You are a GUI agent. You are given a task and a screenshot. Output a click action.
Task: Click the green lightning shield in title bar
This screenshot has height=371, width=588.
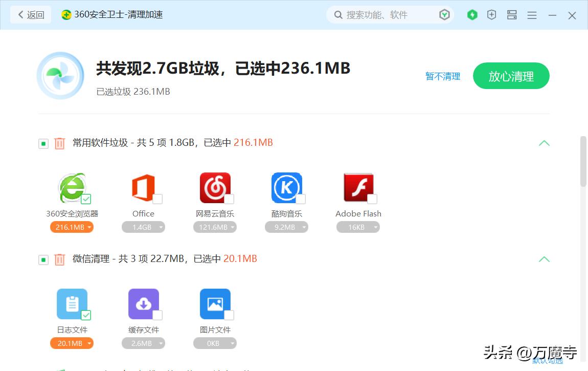(472, 15)
